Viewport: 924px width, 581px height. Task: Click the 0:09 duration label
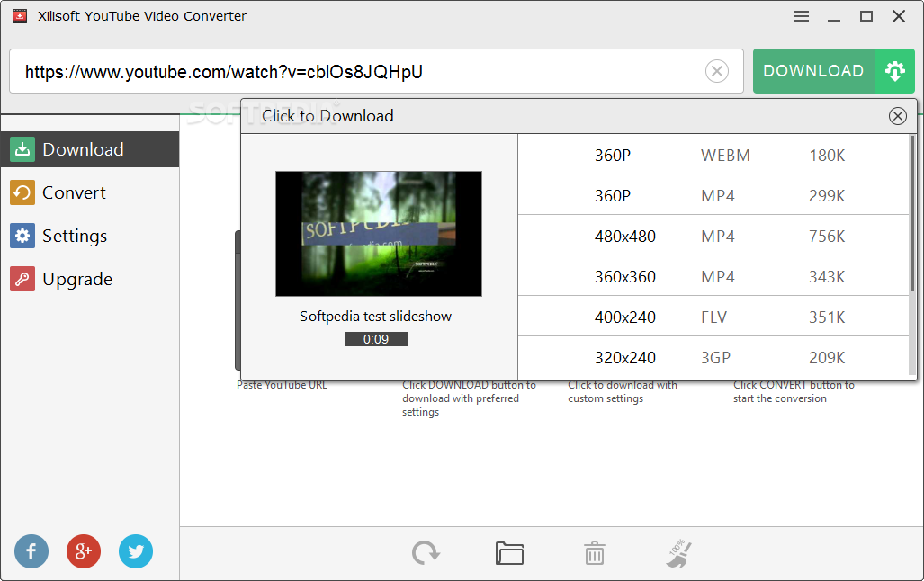(375, 339)
